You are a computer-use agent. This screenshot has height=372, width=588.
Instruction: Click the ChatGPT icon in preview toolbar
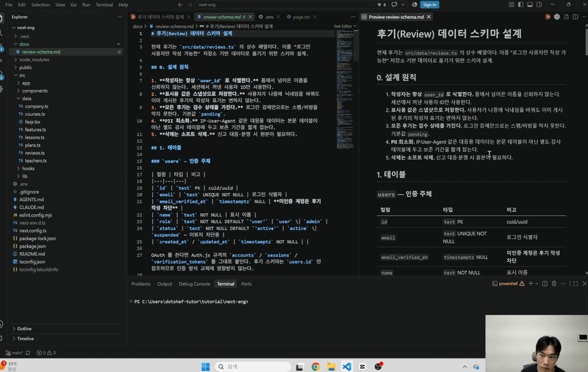557,17
